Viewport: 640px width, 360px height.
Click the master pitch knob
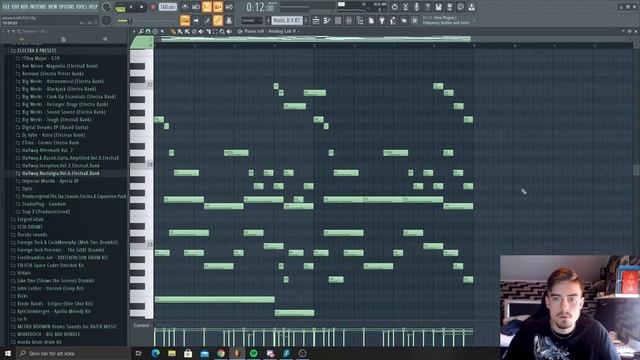(x=107, y=20)
